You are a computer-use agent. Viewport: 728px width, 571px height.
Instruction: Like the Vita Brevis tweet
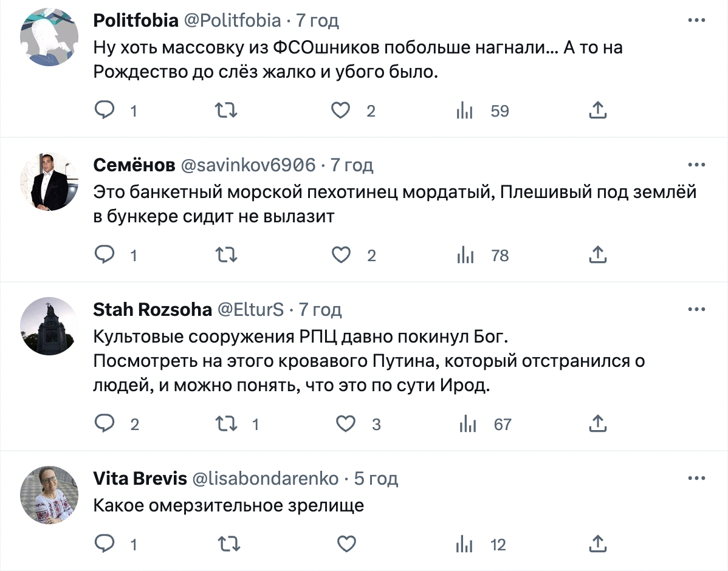(346, 544)
